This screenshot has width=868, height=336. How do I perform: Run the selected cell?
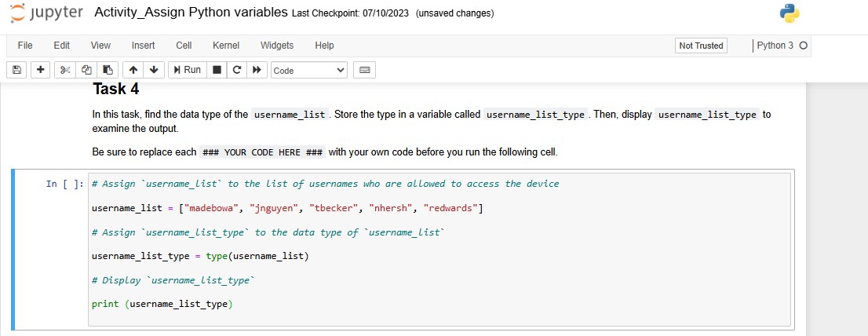(x=187, y=70)
